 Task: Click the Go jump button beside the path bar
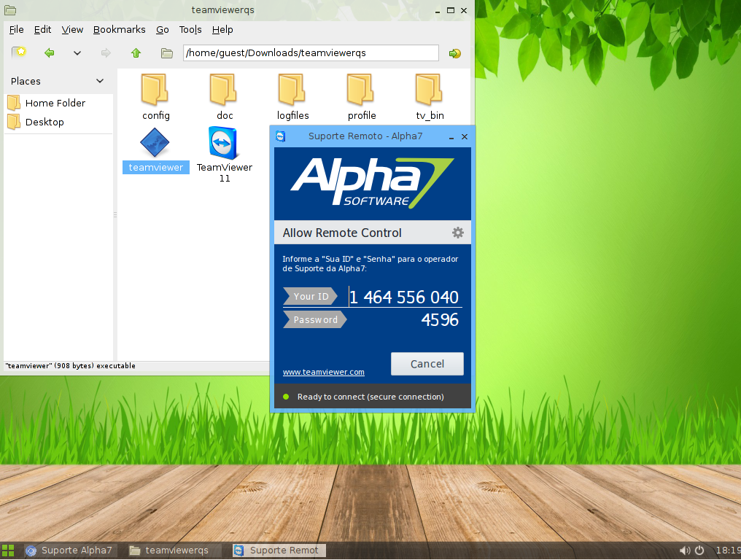(455, 53)
